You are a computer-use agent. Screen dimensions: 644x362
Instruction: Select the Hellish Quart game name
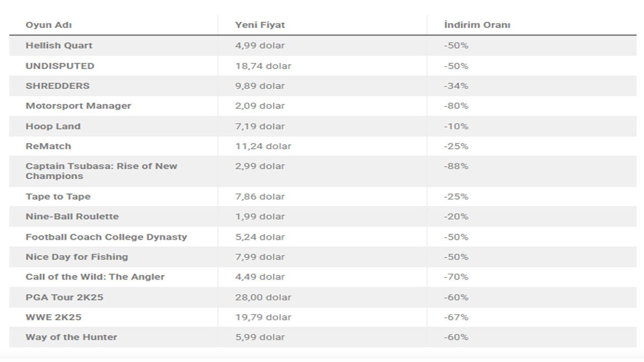tap(59, 45)
